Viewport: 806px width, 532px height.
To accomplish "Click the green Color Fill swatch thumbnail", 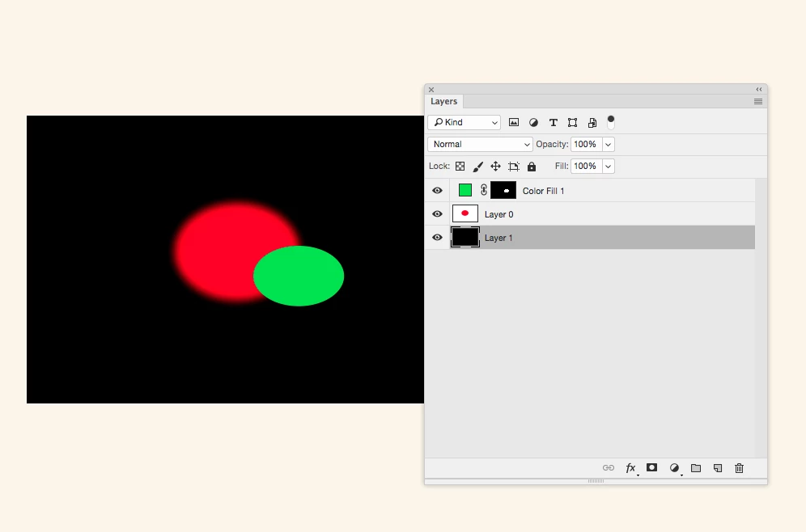I will pos(465,191).
